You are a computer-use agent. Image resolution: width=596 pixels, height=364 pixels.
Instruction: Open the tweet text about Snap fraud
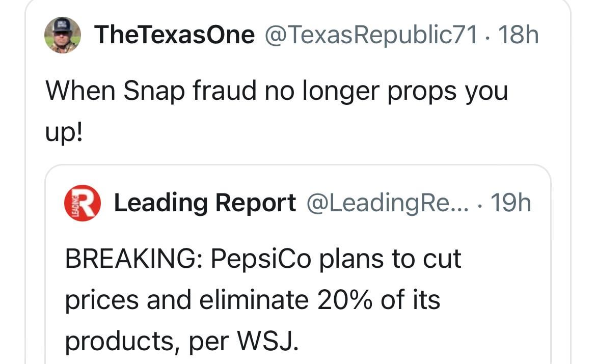[276, 111]
